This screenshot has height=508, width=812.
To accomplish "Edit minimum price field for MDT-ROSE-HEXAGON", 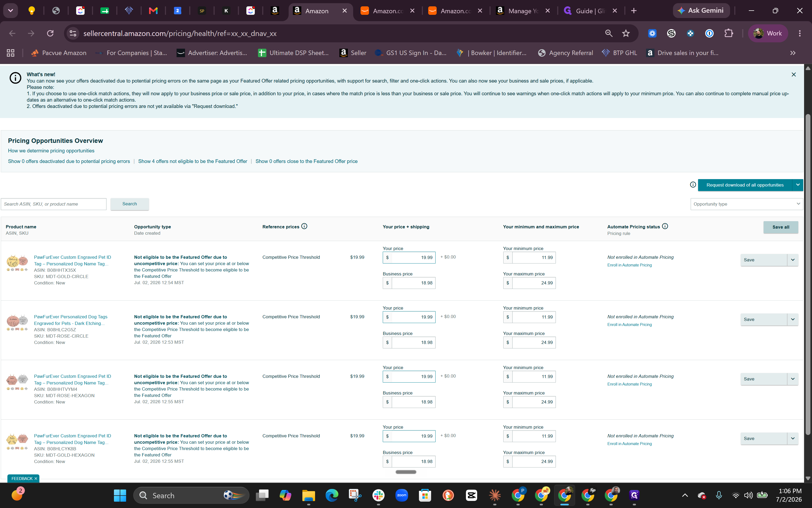I will click(x=529, y=376).
